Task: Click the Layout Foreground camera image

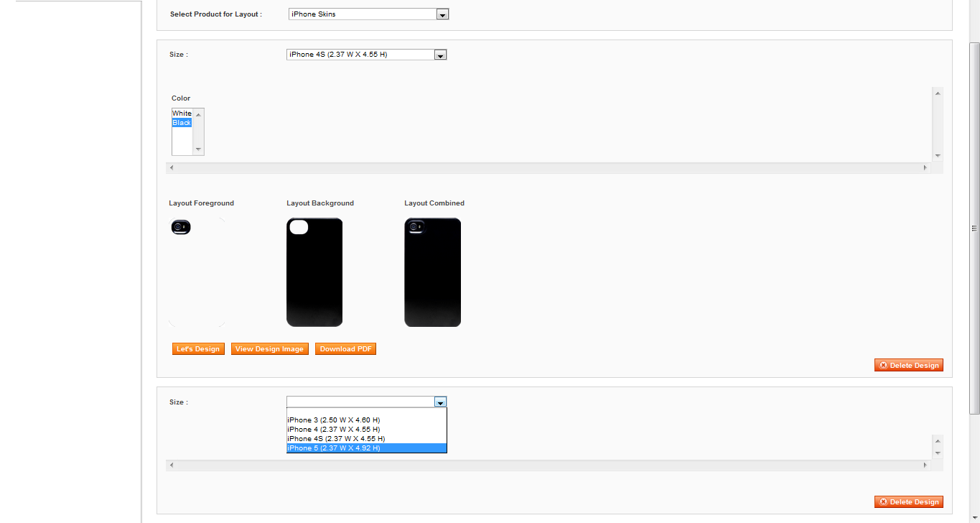Action: 181,227
